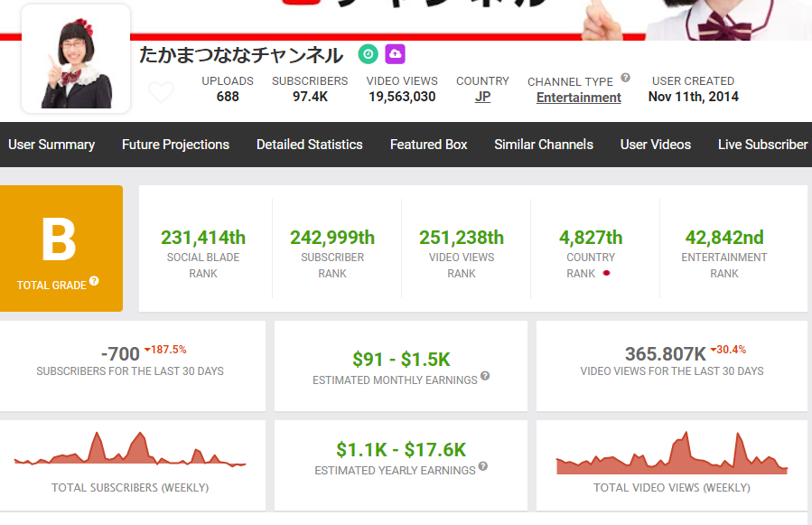Image resolution: width=812 pixels, height=525 pixels.
Task: Click the purple cloud upload icon
Action: [395, 54]
